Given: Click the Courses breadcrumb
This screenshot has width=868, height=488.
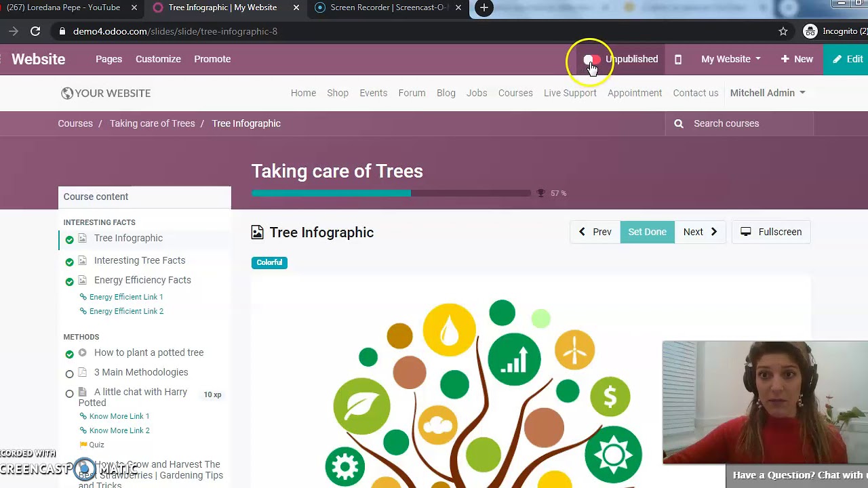Looking at the screenshot, I should point(75,123).
